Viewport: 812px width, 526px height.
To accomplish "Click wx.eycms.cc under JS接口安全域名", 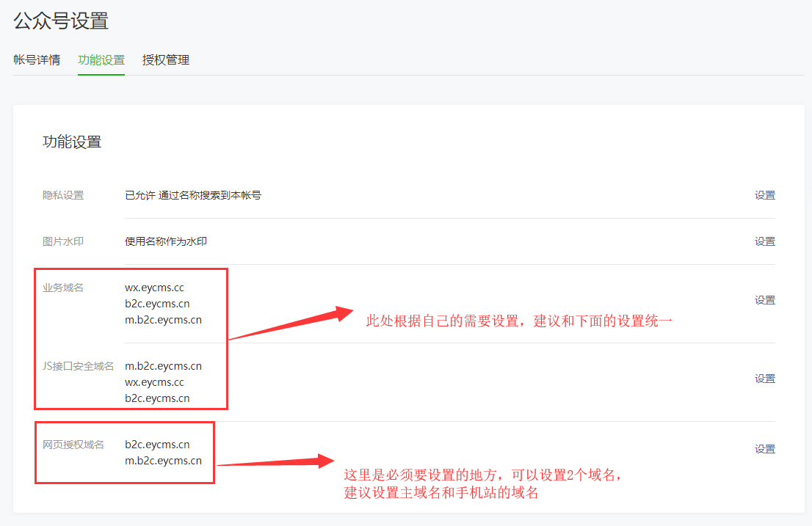I will pyautogui.click(x=154, y=382).
